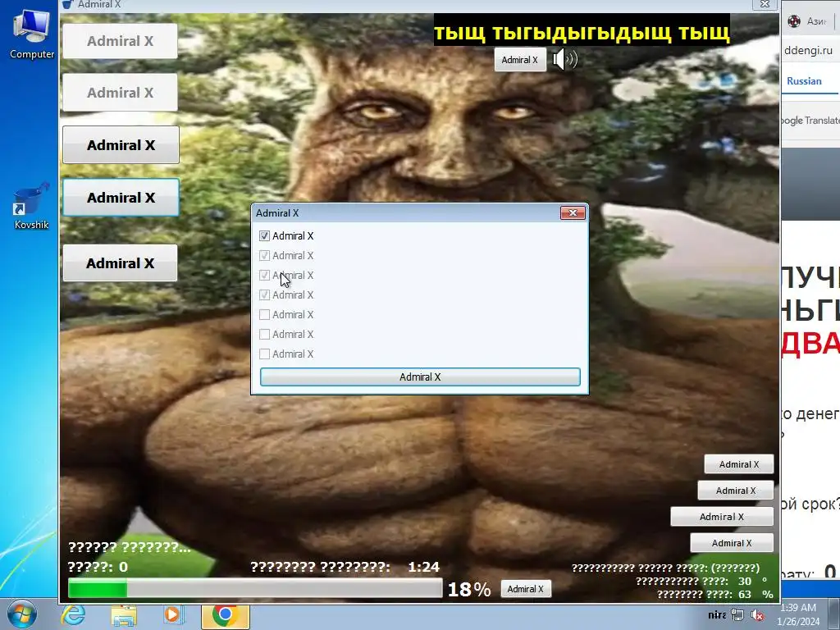The height and width of the screenshot is (630, 840).
Task: Click the wide Admiral X button inside the dialog
Action: (420, 377)
